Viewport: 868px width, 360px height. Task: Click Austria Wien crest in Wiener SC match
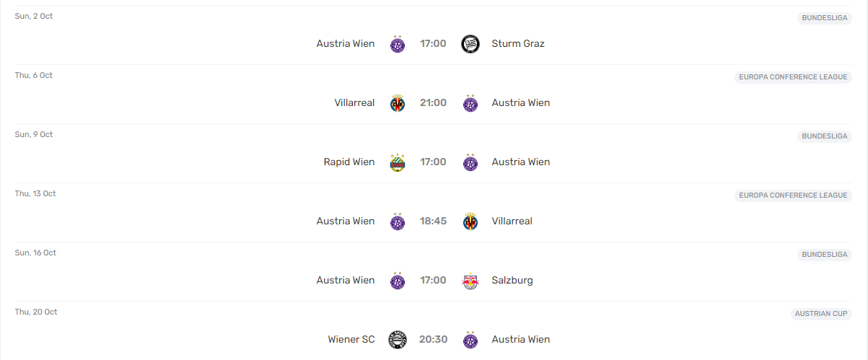(470, 340)
